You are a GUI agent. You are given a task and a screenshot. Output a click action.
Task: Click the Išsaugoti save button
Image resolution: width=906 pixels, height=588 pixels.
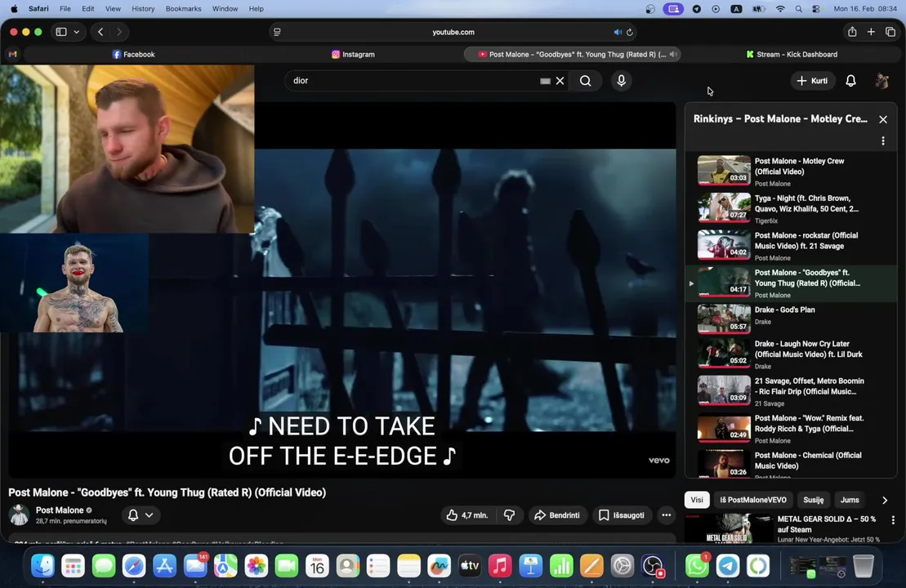[x=622, y=515]
